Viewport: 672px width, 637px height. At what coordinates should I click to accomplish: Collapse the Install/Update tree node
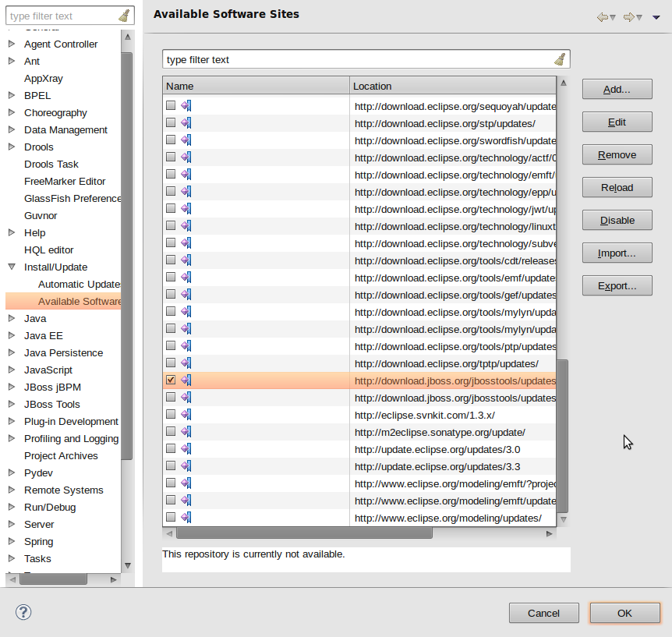coord(12,267)
